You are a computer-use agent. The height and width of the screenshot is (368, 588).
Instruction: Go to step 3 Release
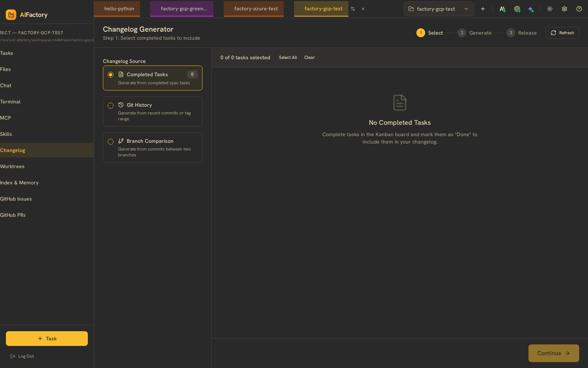(x=521, y=33)
